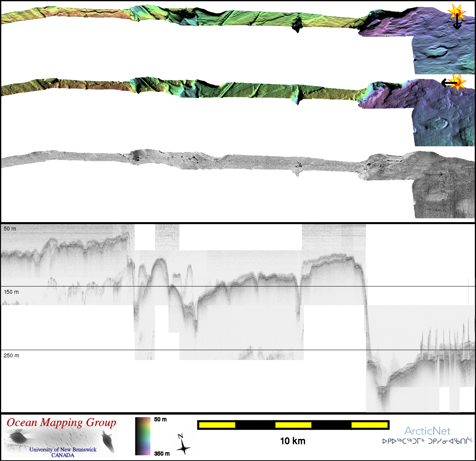Click the University of New Brunswick text
This screenshot has height=461, width=476.
[63, 450]
